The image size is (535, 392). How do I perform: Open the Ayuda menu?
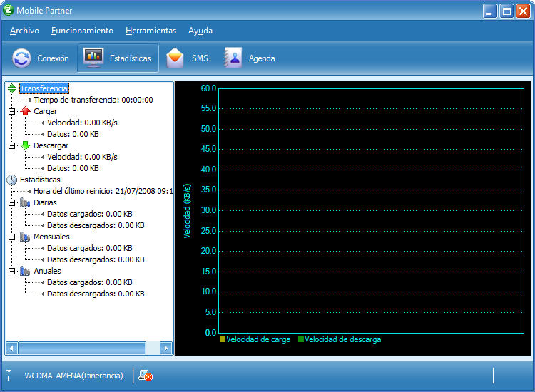pos(200,31)
